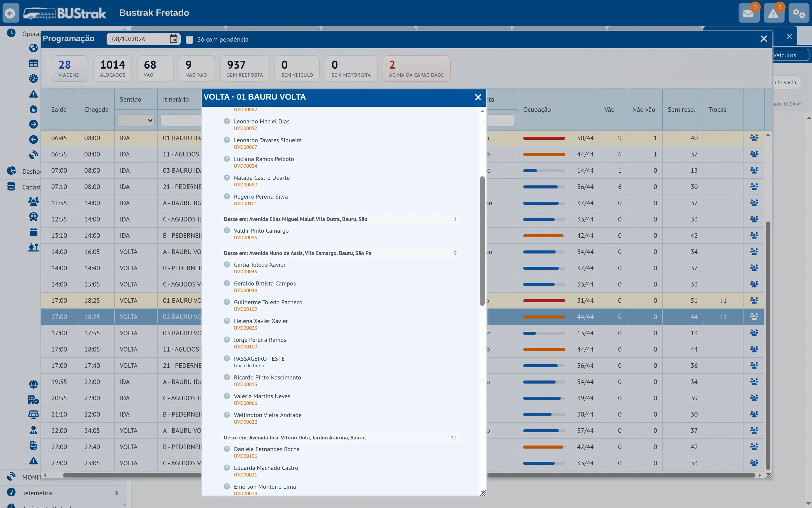Screen dimensions: 812x508
Task: Open passengers icon for 13:10 row with 42/44
Action: (x=754, y=235)
